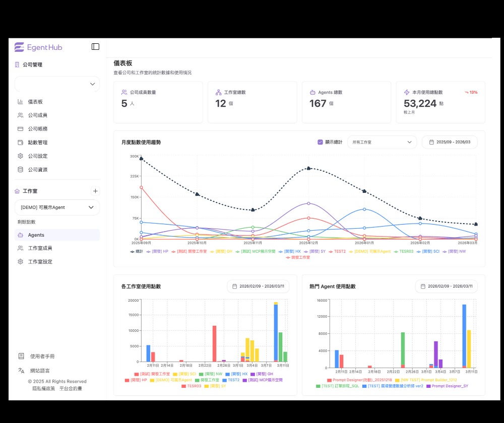The height and width of the screenshot is (423, 504).
Task: Expand the [DEMO] 可展示Agent workspace selector
Action: [57, 207]
